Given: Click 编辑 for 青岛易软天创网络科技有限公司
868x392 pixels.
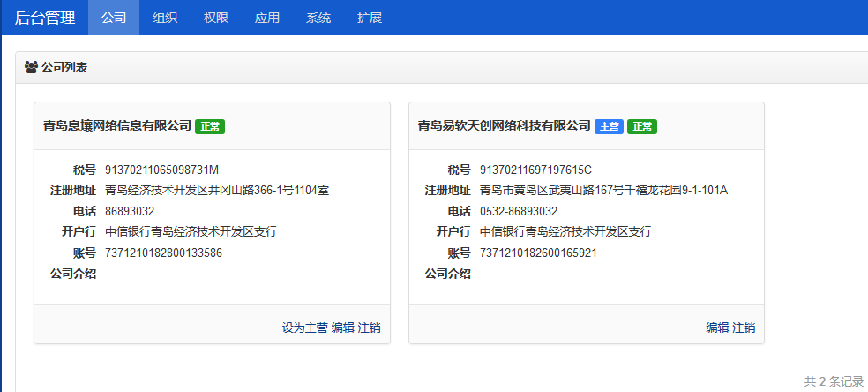Looking at the screenshot, I should click(717, 328).
